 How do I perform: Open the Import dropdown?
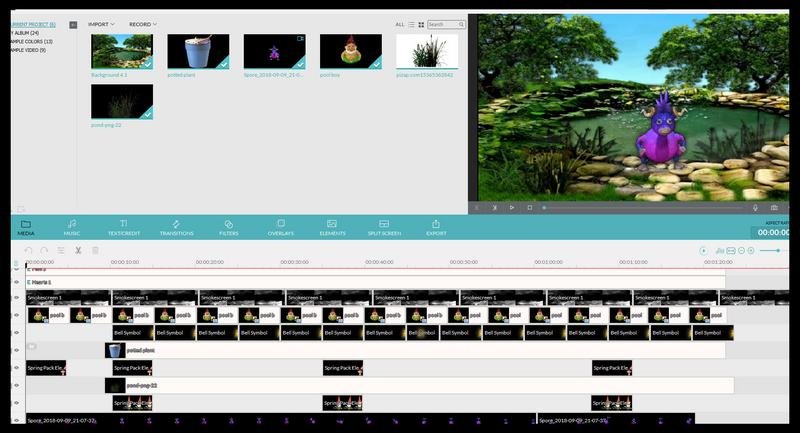coord(102,24)
